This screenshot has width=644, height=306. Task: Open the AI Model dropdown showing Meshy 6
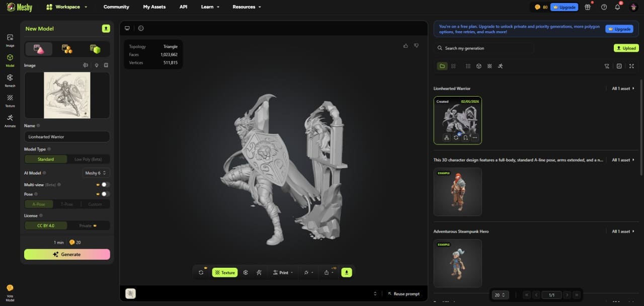coord(96,173)
